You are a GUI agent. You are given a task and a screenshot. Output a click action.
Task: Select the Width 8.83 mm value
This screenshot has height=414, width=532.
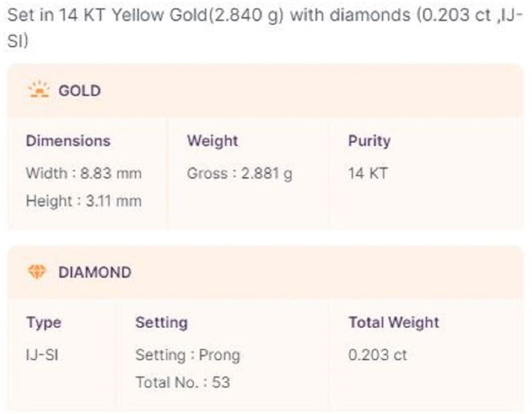pyautogui.click(x=84, y=173)
